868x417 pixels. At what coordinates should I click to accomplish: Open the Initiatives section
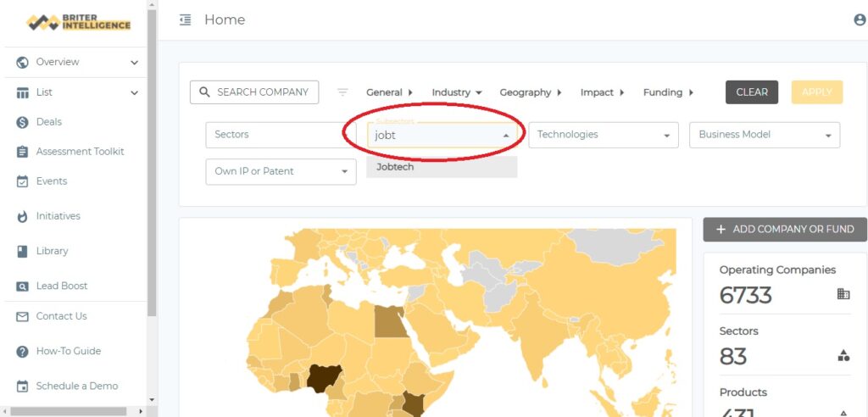(58, 216)
